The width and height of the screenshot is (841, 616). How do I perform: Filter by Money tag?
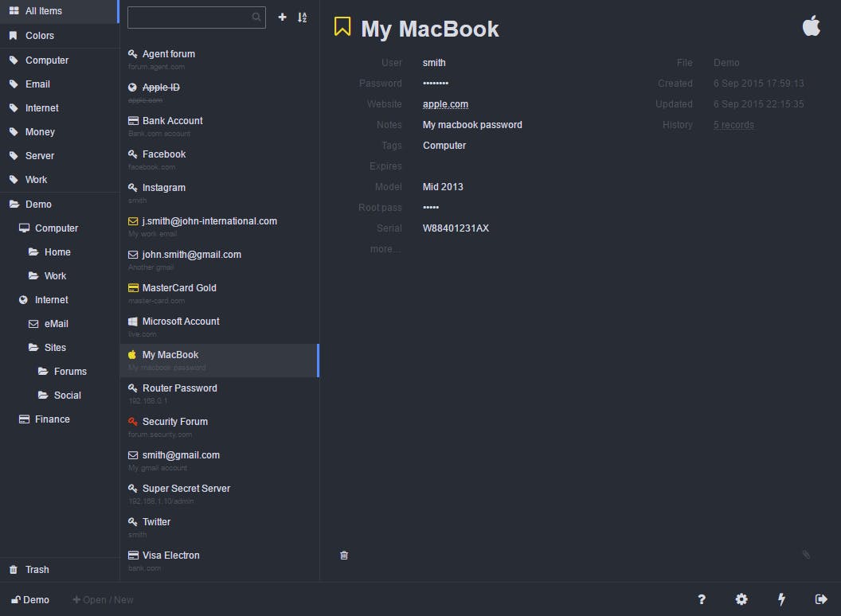click(60, 132)
